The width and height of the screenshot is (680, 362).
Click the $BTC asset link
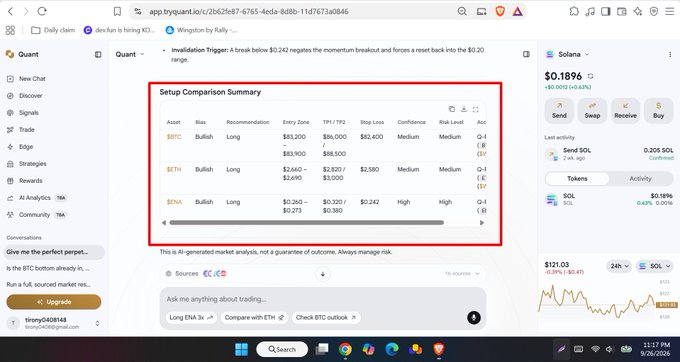(174, 137)
